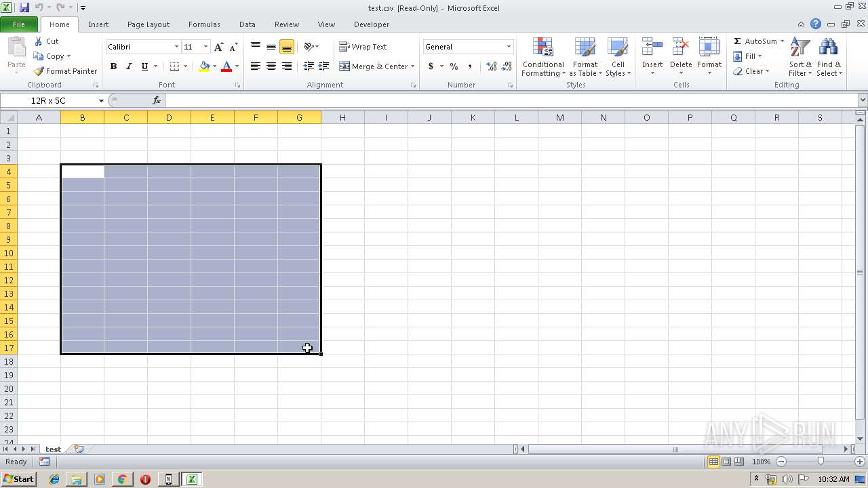Screen dimensions: 868x488
Task: Click the AutoSum button
Action: pyautogui.click(x=755, y=41)
